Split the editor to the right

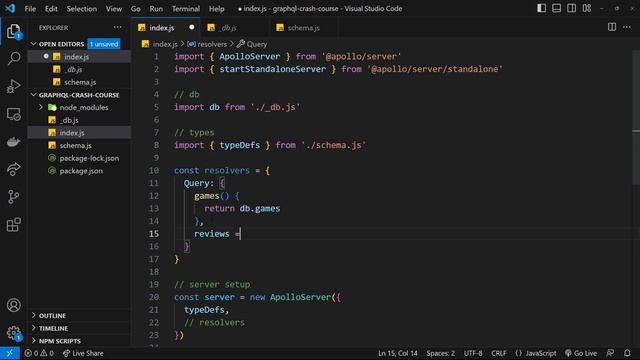(x=611, y=27)
